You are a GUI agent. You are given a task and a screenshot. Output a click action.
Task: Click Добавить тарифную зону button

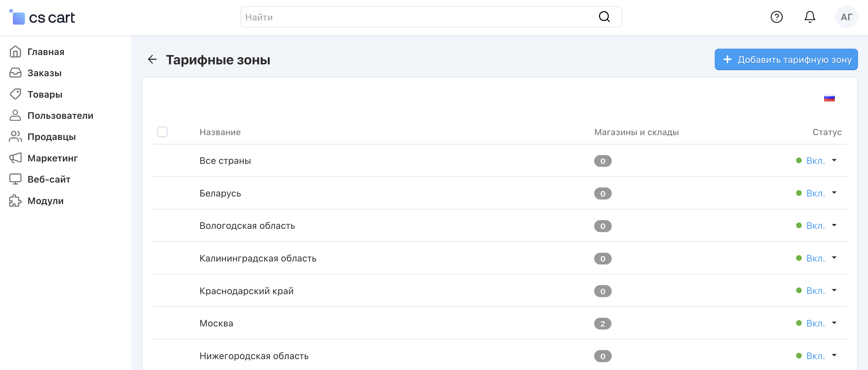pos(786,60)
